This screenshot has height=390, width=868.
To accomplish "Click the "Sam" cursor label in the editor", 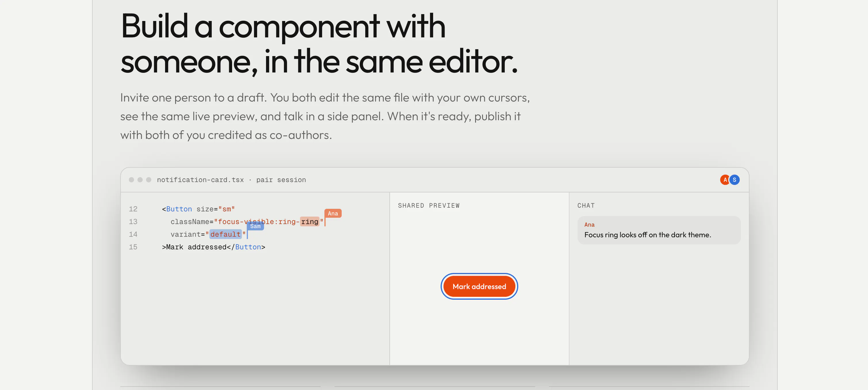I will pos(255,226).
